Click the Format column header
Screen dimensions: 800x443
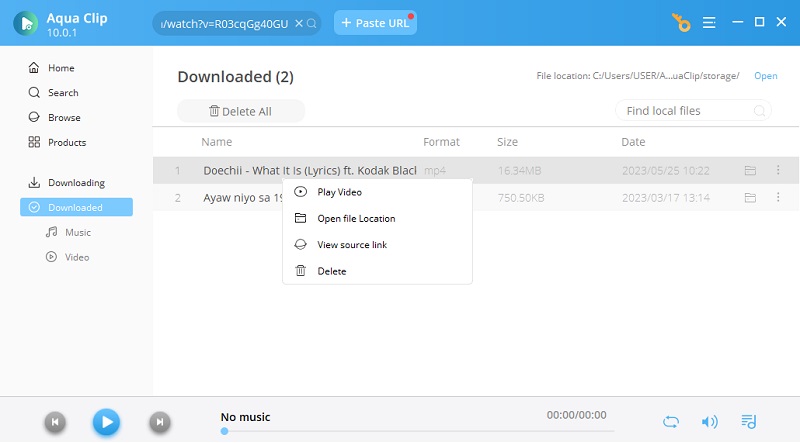[441, 142]
